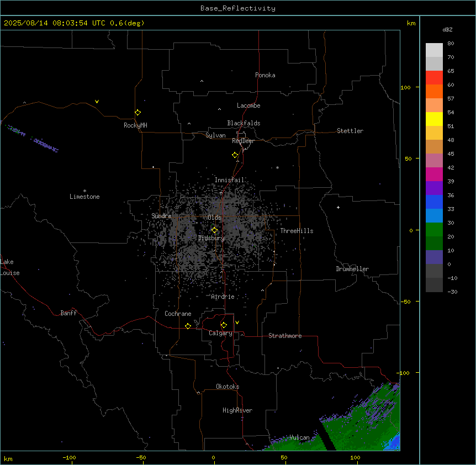Image resolution: width=476 pixels, height=465 pixels.
Task: Click the ThreeHills label
Action: (x=297, y=231)
